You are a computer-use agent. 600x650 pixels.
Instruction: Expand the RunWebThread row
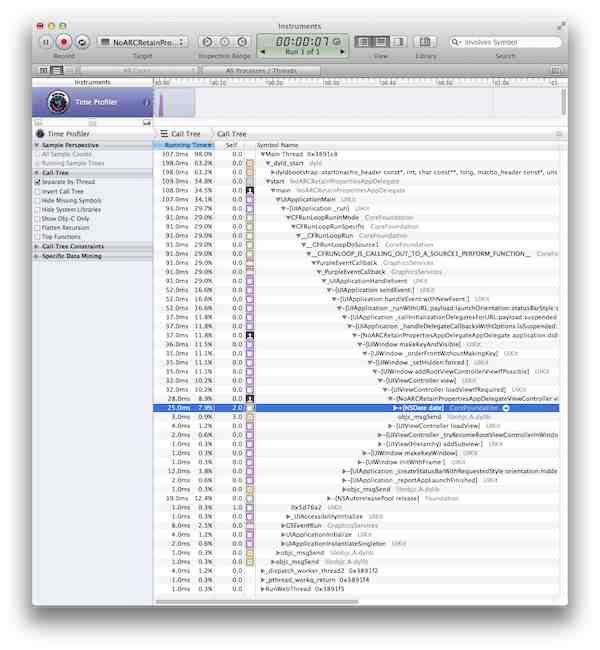[x=262, y=589]
